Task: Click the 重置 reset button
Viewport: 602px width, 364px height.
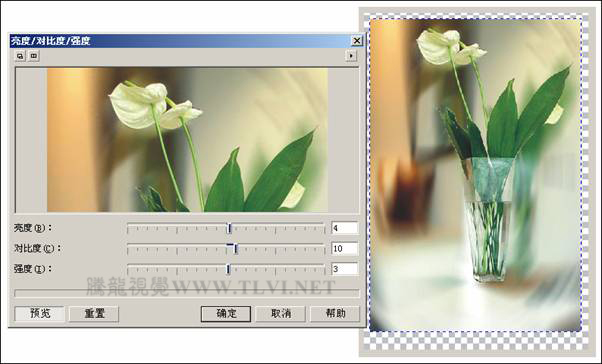Action: click(94, 314)
